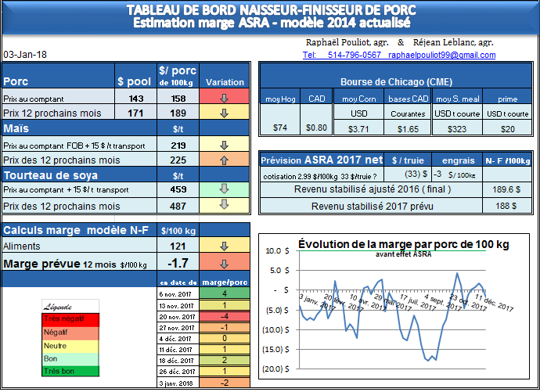Select the Marge prévue value cell -1.7
The image size is (540, 392).
[x=178, y=263]
